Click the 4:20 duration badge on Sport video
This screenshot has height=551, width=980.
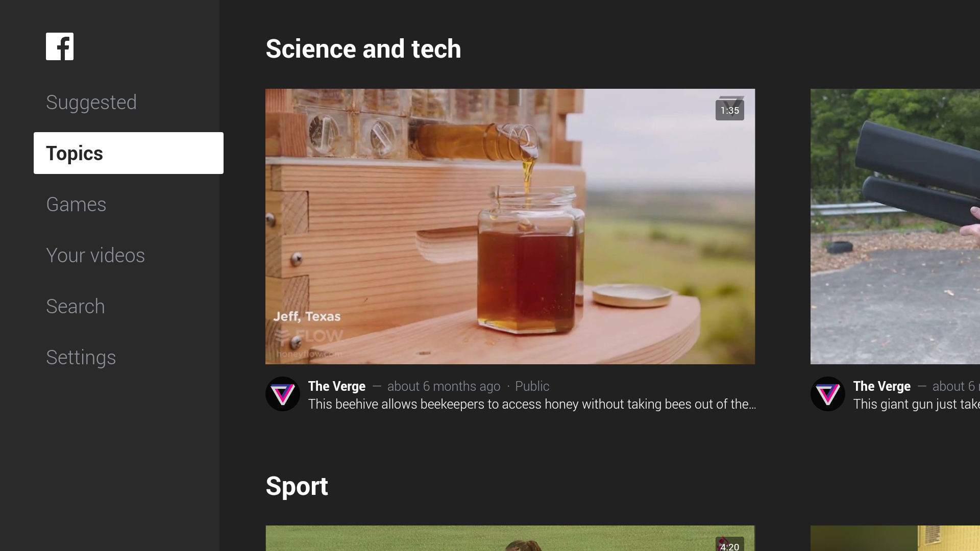729,544
